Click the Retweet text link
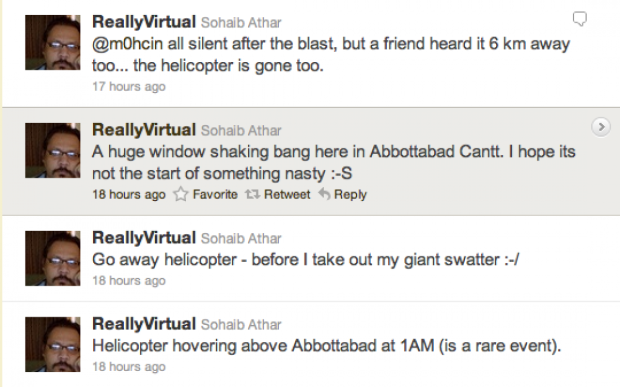 tap(287, 194)
